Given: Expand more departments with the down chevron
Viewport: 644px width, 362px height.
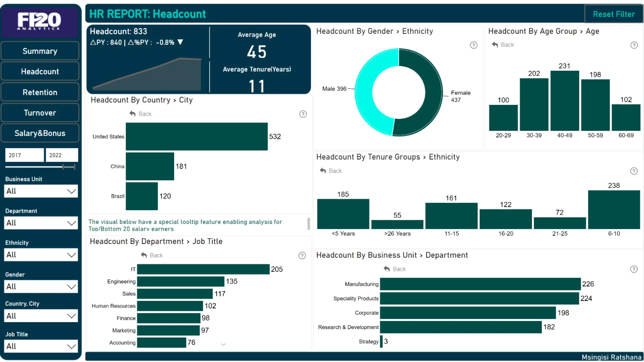Looking at the screenshot, I should (x=223, y=344).
